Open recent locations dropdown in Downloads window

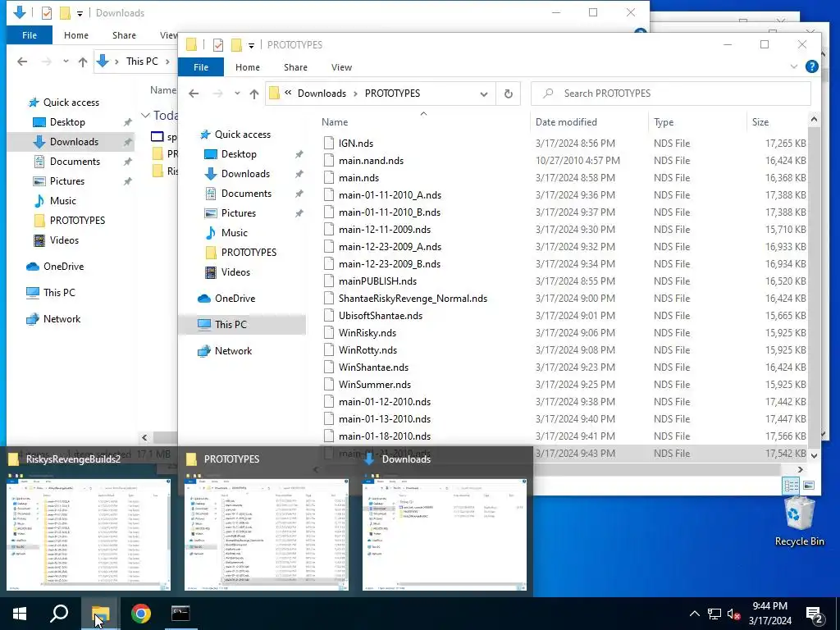pos(66,62)
